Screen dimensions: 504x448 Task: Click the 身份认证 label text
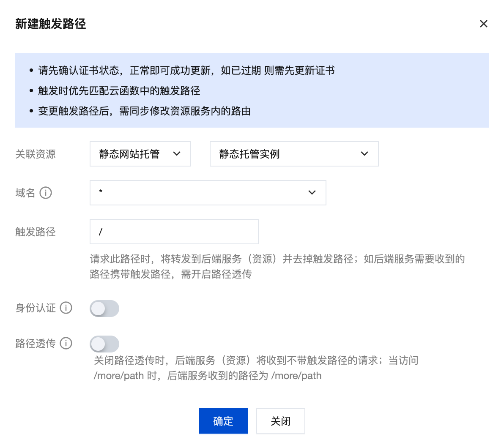(x=36, y=308)
